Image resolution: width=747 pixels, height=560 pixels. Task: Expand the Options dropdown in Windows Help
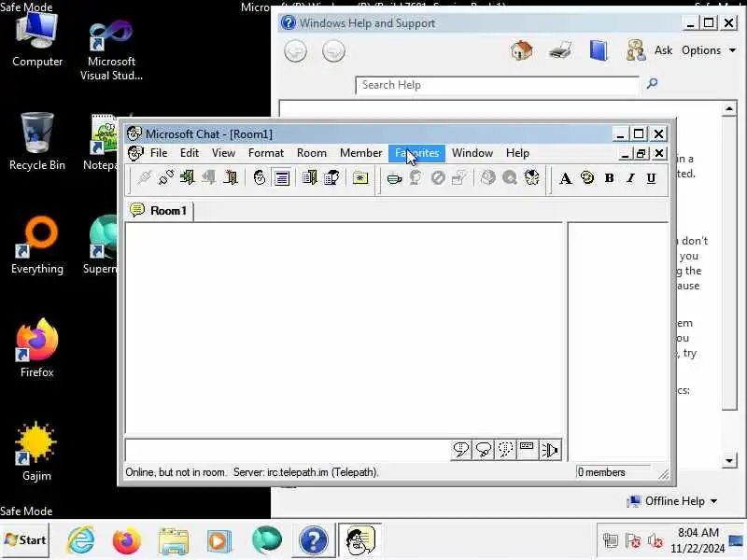709,50
